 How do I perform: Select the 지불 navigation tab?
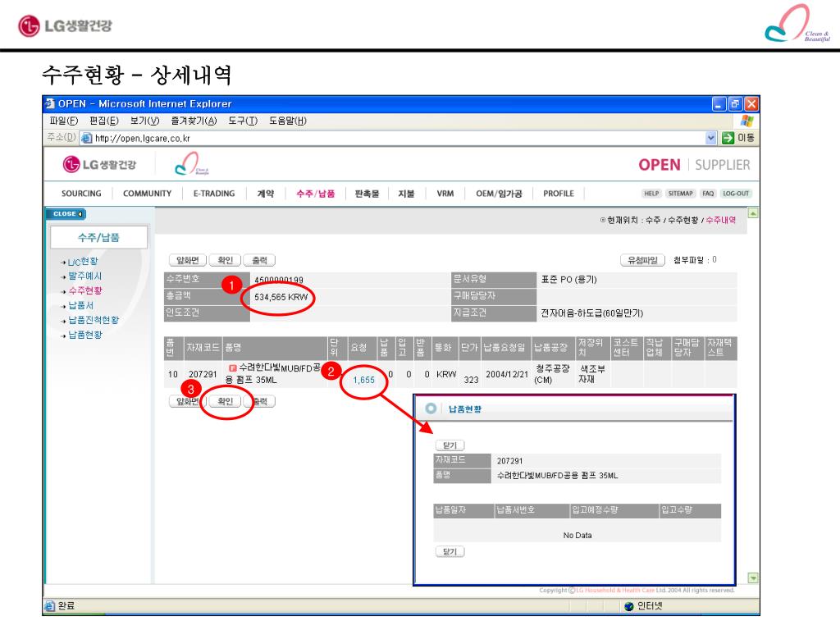[407, 194]
